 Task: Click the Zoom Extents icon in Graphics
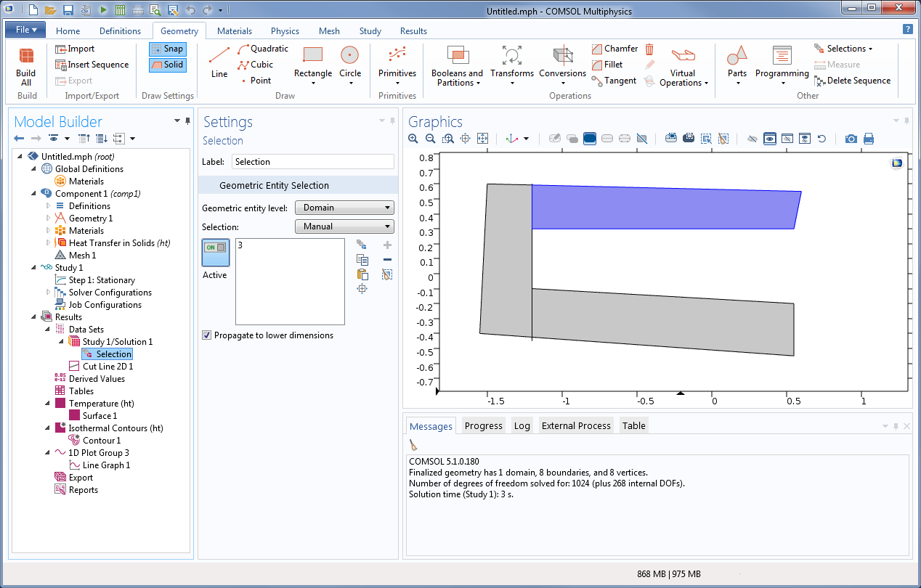(x=482, y=139)
